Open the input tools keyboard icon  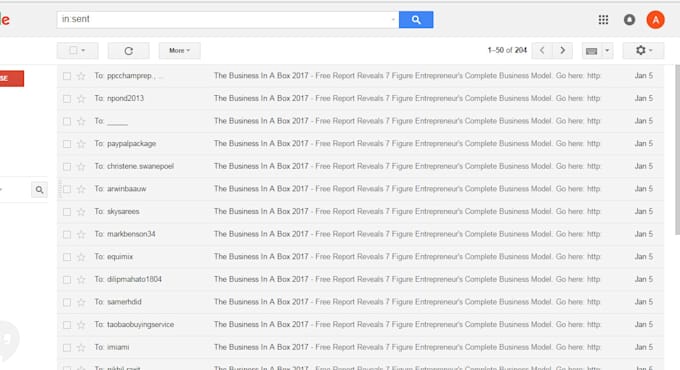592,51
